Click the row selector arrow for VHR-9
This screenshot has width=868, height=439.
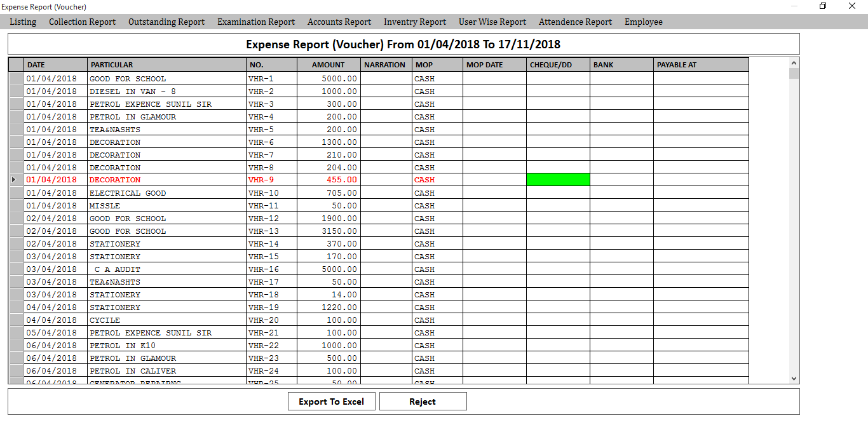[x=16, y=180]
